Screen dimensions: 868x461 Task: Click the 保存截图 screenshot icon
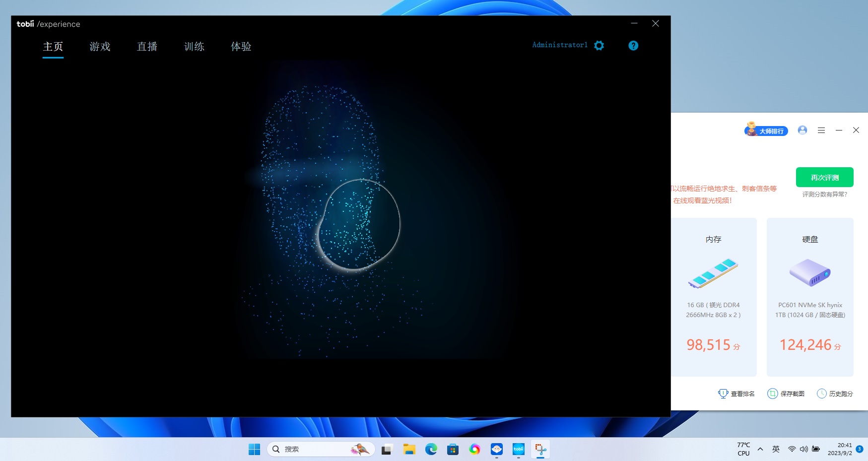(773, 394)
